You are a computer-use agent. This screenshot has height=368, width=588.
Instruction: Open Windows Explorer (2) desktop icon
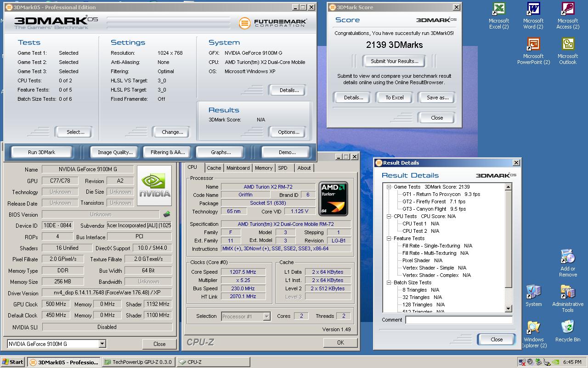point(533,334)
